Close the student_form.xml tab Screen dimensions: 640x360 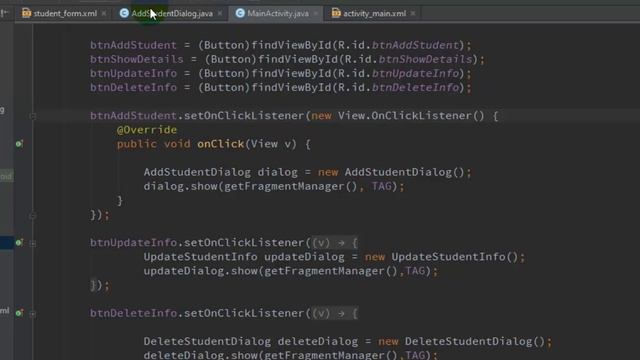tap(104, 13)
